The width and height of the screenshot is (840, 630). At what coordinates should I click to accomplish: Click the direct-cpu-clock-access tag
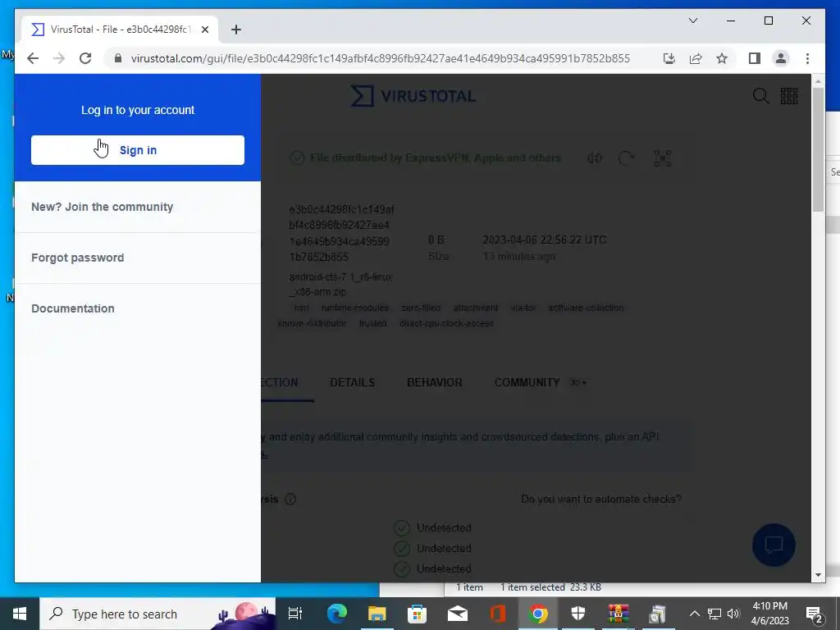point(447,323)
